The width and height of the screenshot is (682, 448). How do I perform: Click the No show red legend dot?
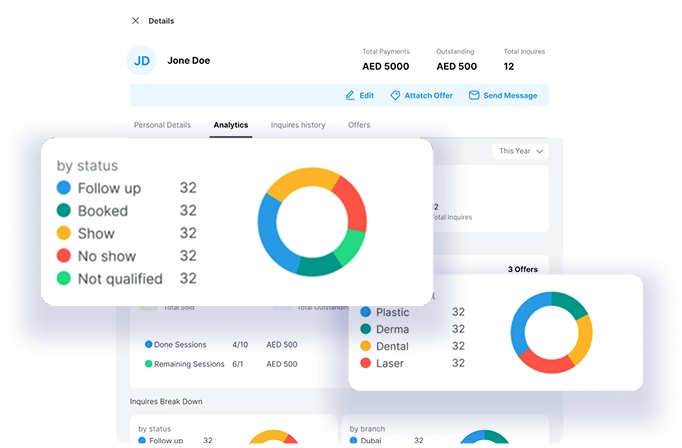(64, 256)
